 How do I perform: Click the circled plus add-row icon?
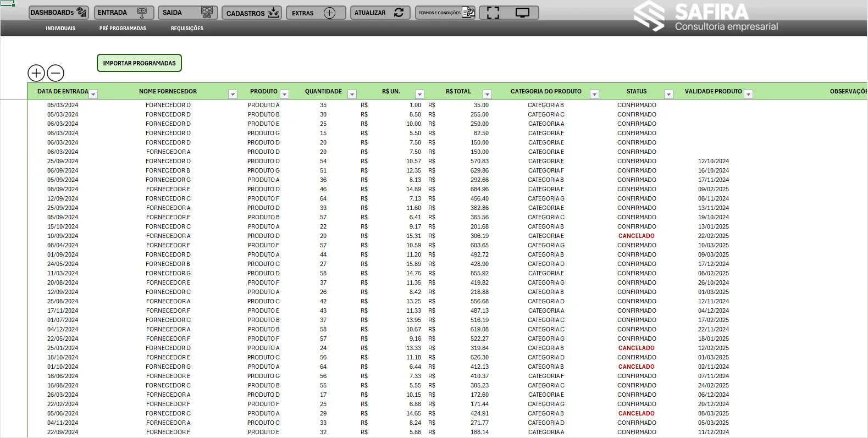point(36,73)
